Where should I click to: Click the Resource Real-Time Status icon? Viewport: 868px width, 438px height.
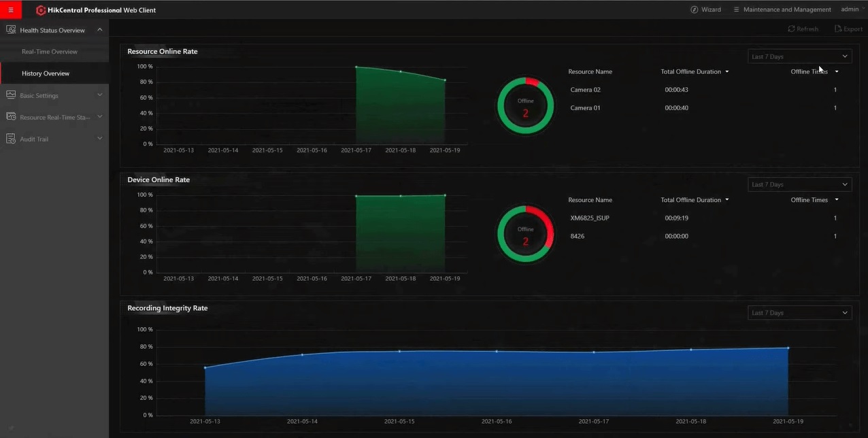point(10,117)
